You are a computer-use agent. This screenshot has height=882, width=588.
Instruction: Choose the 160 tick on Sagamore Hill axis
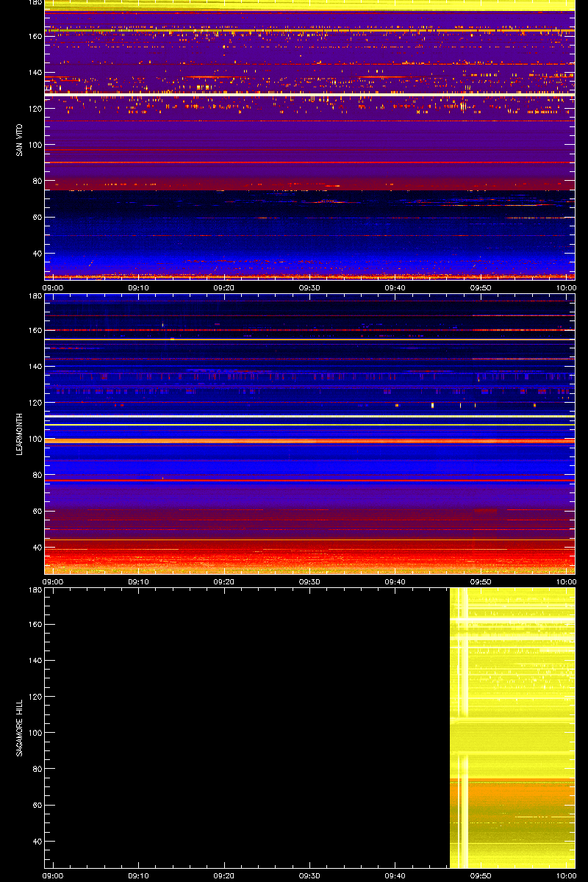[35, 624]
